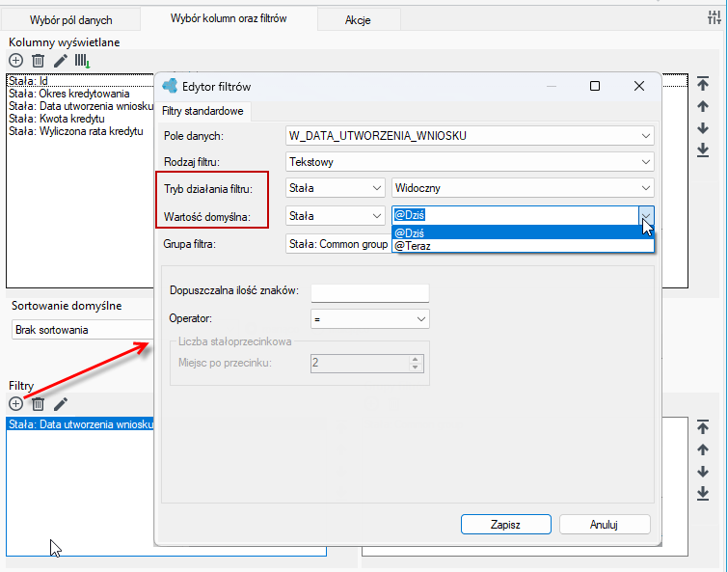This screenshot has width=728, height=572.
Task: Click the columns import icon with green arrow
Action: 83,61
